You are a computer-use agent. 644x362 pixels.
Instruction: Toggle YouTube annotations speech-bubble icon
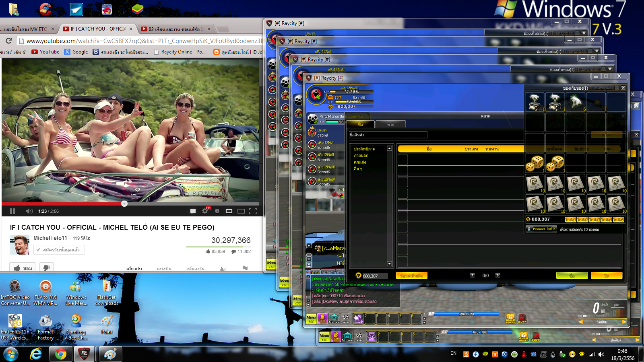(x=193, y=211)
